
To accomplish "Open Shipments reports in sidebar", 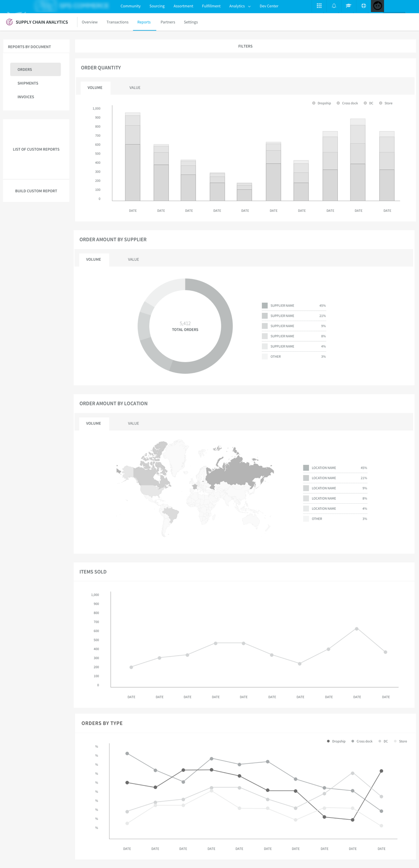I will (x=28, y=83).
